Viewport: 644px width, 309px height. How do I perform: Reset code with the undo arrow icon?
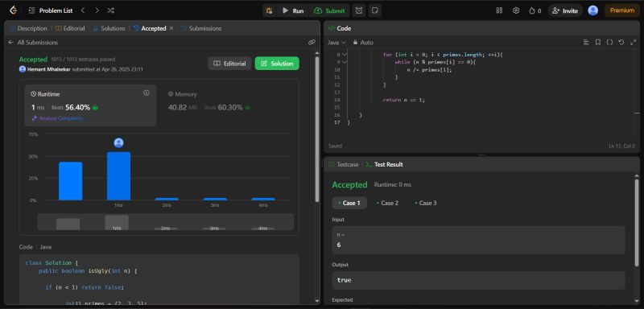621,43
